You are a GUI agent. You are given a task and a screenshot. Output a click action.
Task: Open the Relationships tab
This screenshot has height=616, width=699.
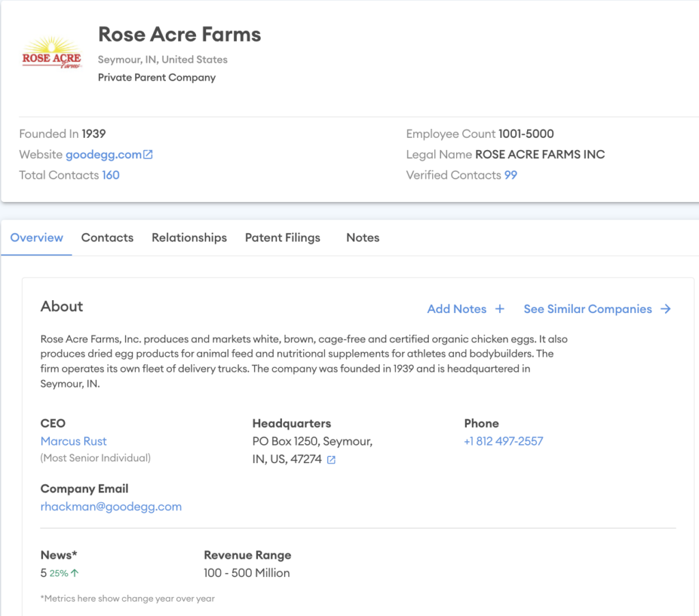[x=190, y=238]
